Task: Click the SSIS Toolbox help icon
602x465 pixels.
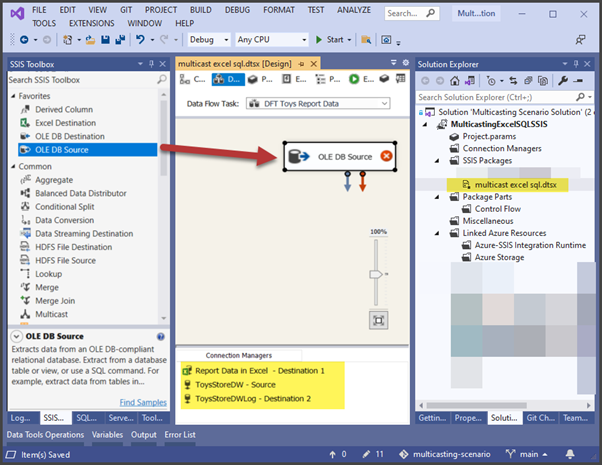Action: (x=161, y=337)
